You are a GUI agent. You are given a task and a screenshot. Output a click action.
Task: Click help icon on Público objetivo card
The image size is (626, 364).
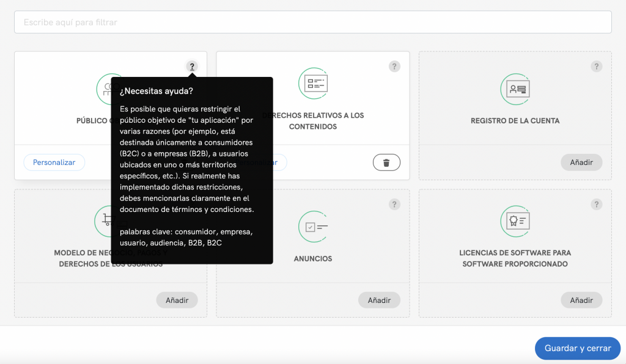192,67
